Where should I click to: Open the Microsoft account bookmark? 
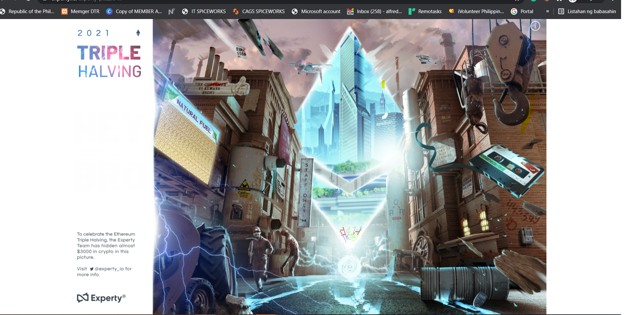316,11
